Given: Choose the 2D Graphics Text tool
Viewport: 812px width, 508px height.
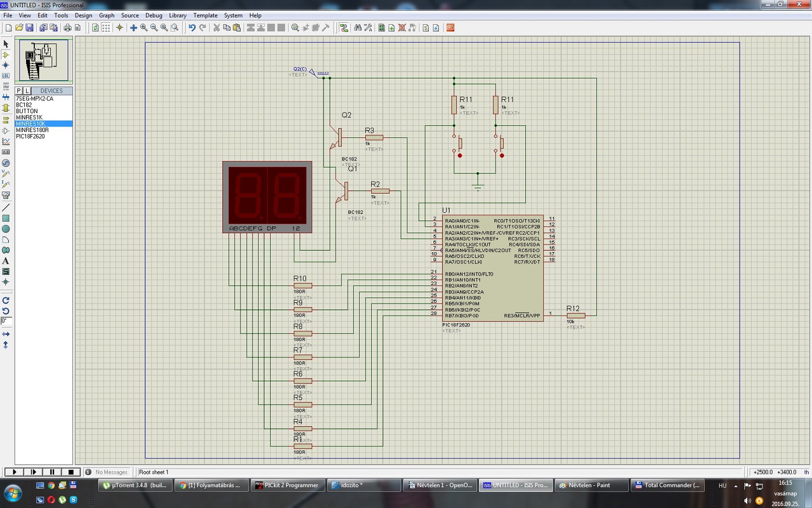Looking at the screenshot, I should [6, 261].
